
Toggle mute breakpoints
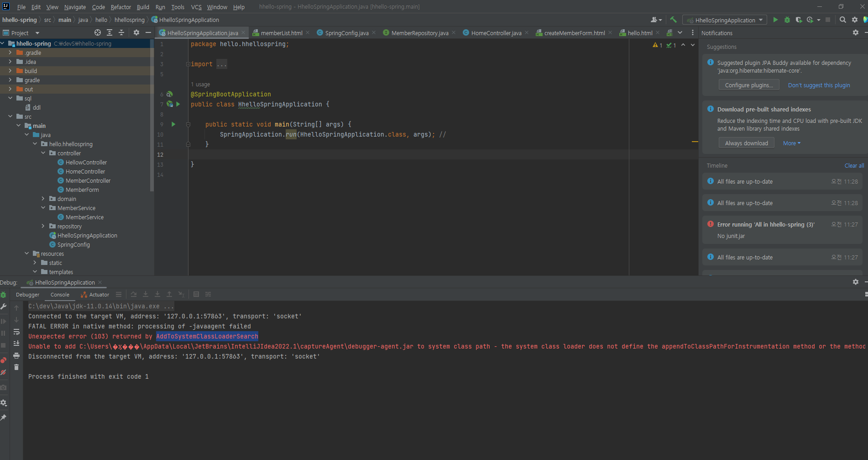pyautogui.click(x=4, y=372)
